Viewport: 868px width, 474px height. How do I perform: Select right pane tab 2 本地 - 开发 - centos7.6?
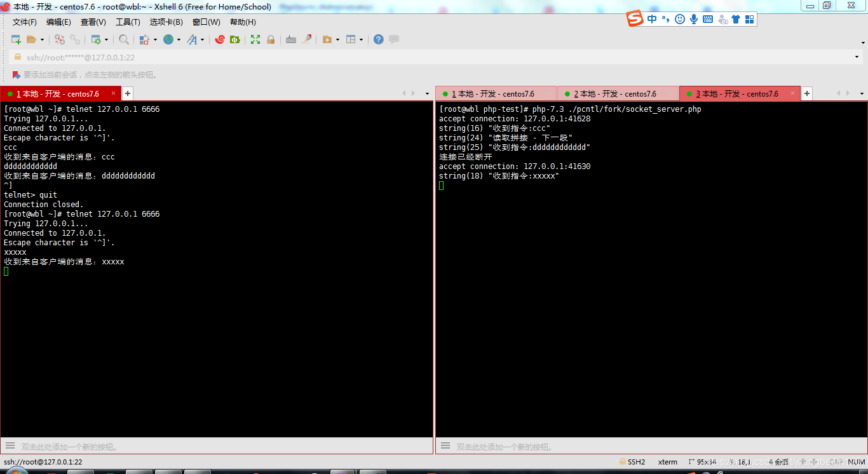point(618,93)
